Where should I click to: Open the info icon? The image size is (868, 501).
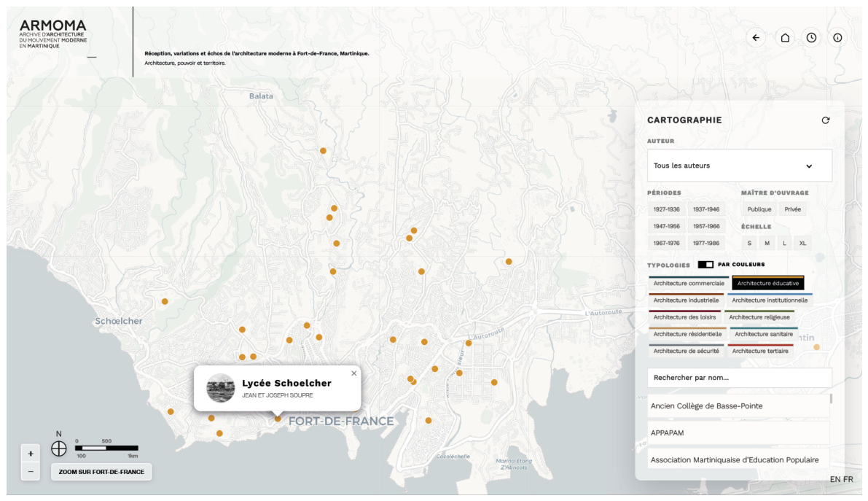(x=837, y=38)
